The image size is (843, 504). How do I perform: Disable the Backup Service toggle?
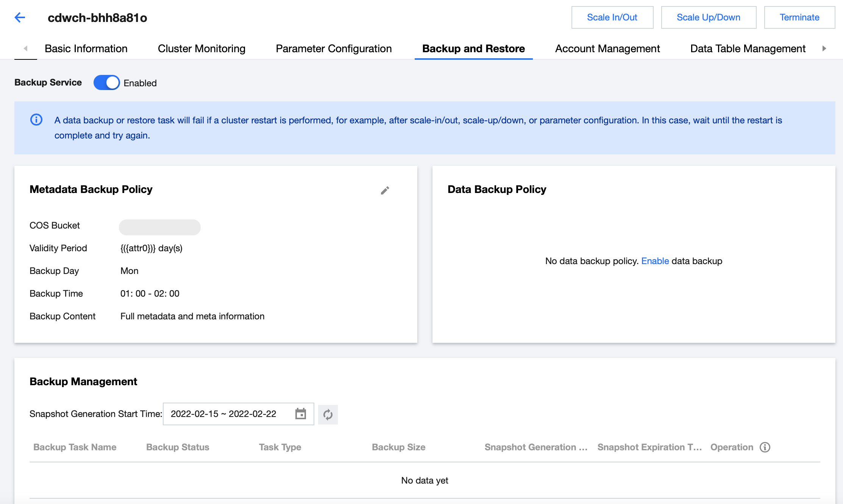coord(107,83)
